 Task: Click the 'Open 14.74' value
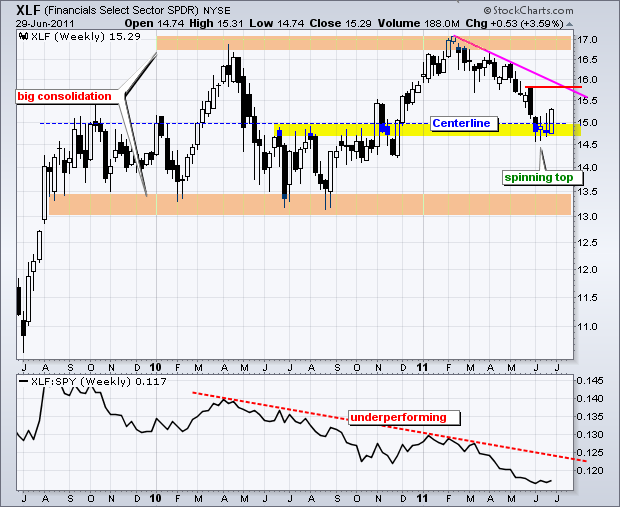tap(154, 24)
